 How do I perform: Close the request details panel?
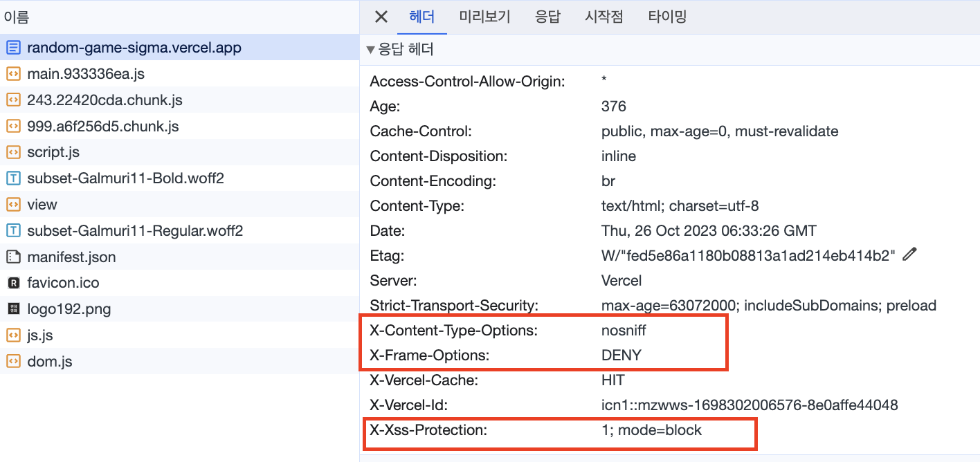[381, 17]
